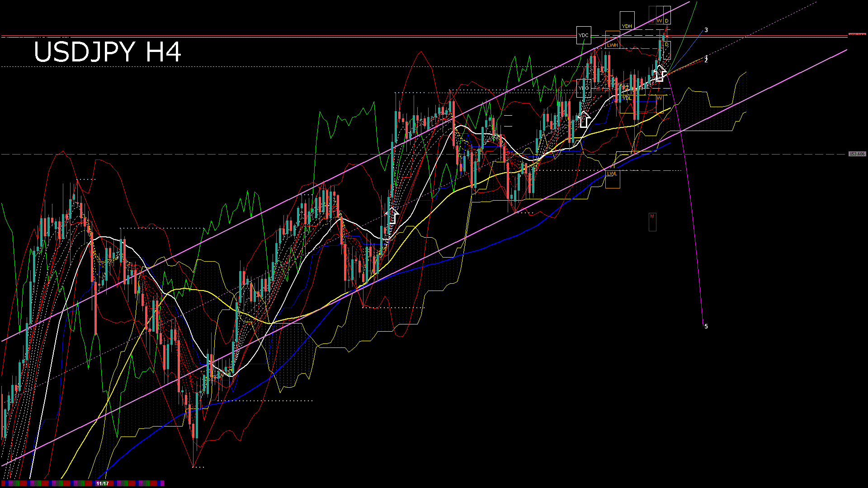Select the number 3 trendline endpoint label
This screenshot has height=488, width=868.
[x=706, y=30]
